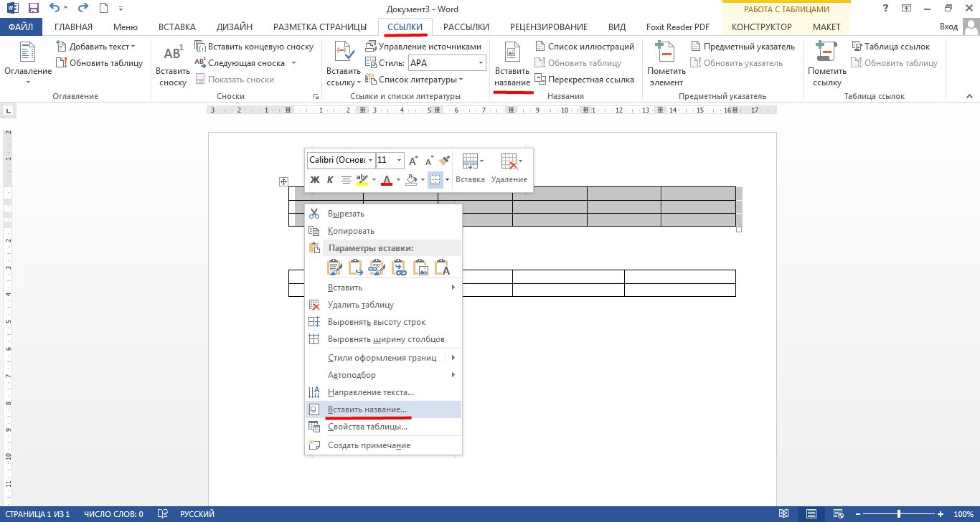This screenshot has width=980, height=522.
Task: Toggle the ruler tab selector
Action: tap(7, 111)
